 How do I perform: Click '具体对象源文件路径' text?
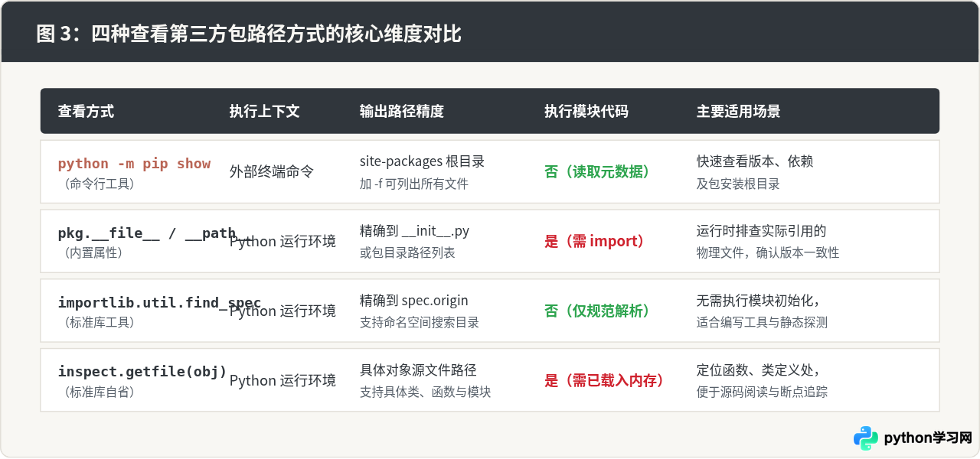pos(418,370)
